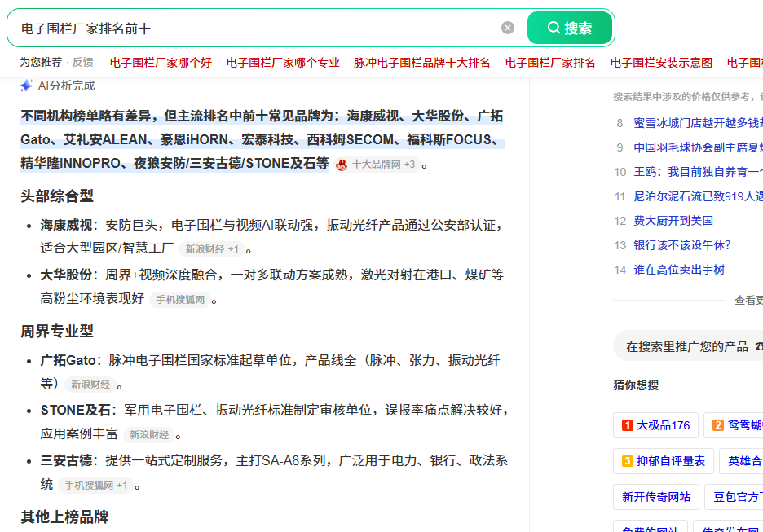
Task: Open hot item 谁在高位卖出宇树
Action: tap(679, 270)
